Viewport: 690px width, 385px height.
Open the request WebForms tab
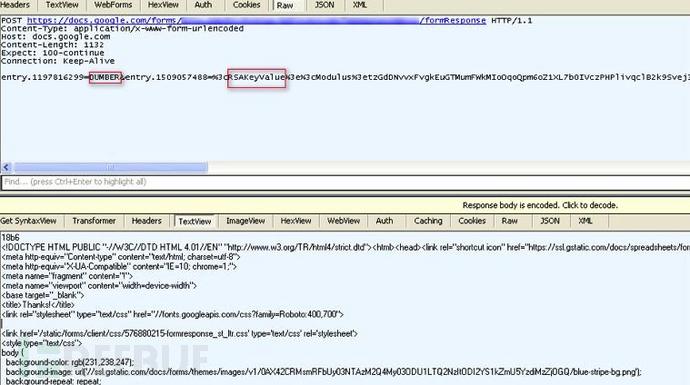tap(113, 5)
